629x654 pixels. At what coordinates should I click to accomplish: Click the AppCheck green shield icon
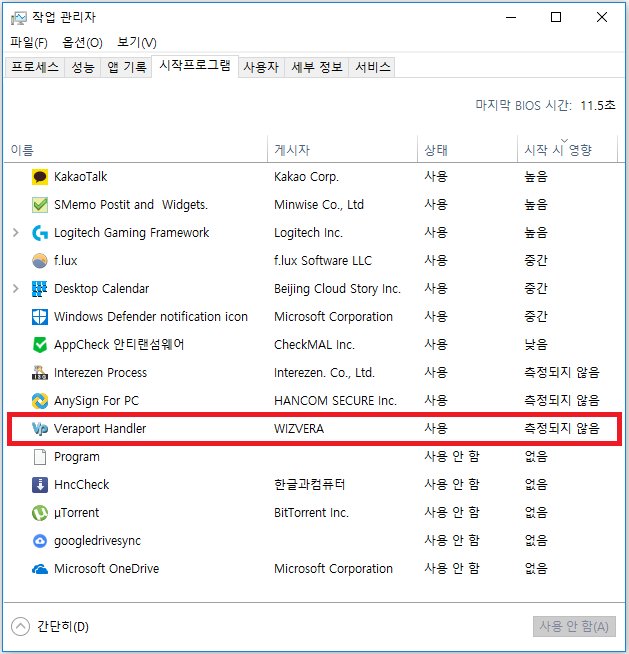[x=40, y=345]
